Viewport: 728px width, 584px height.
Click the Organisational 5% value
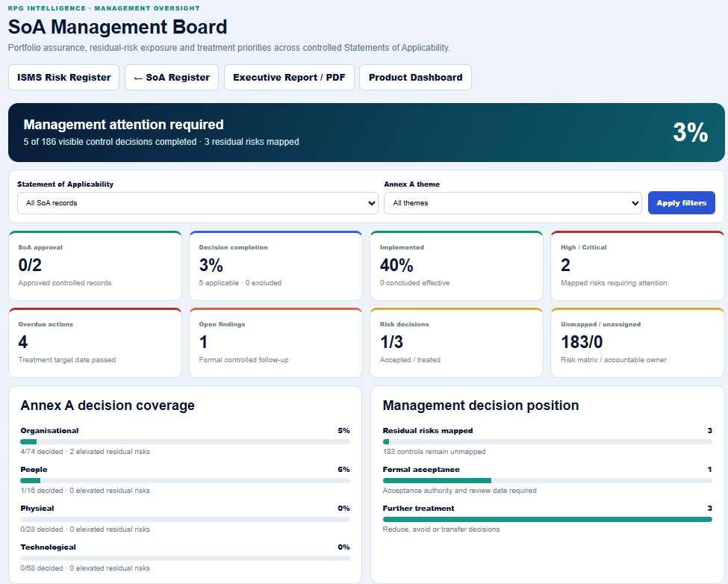click(x=344, y=431)
